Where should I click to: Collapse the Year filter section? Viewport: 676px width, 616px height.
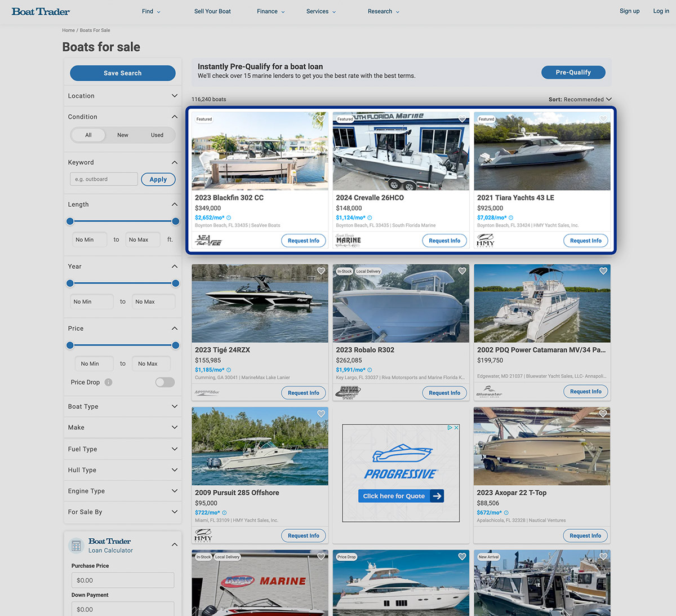[175, 267]
